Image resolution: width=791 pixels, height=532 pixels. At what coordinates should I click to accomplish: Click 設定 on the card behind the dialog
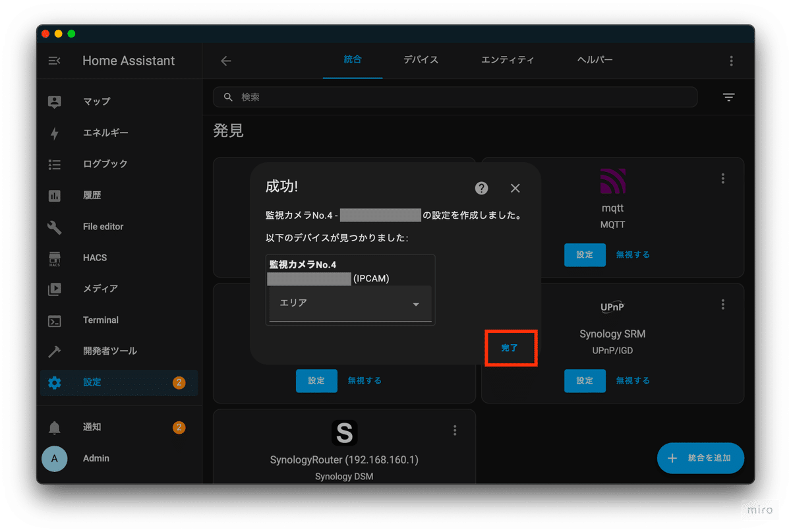pos(316,380)
